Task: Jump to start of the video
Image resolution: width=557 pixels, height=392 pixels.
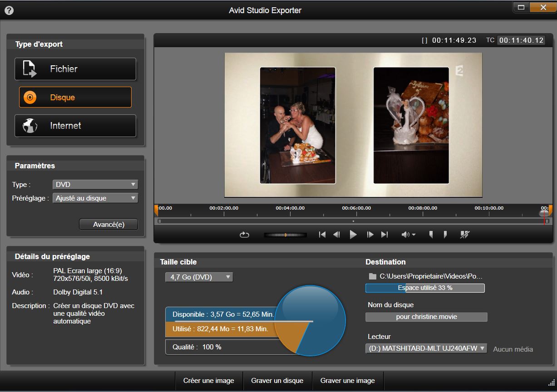Action: pyautogui.click(x=322, y=235)
